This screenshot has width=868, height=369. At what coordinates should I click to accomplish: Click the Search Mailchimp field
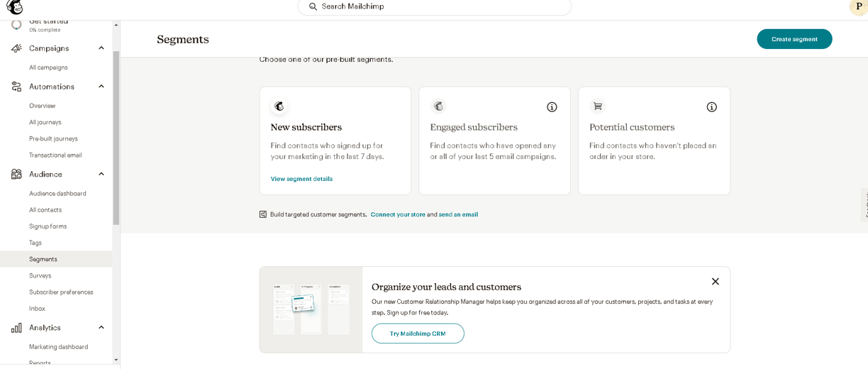click(434, 6)
